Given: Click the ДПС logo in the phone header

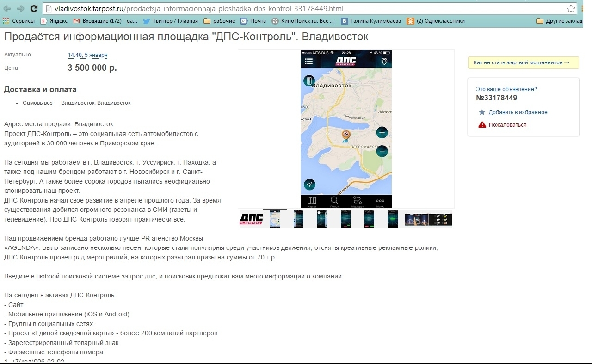Looking at the screenshot, I should (345, 62).
